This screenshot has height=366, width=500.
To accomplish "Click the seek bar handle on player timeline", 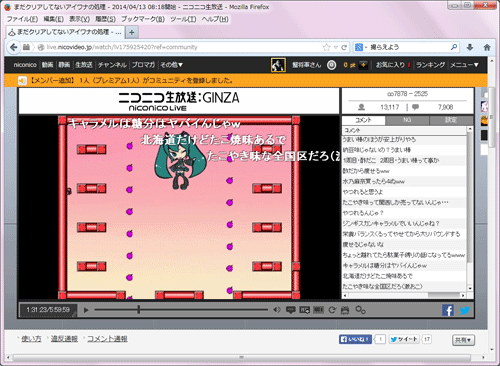I will click(138, 310).
